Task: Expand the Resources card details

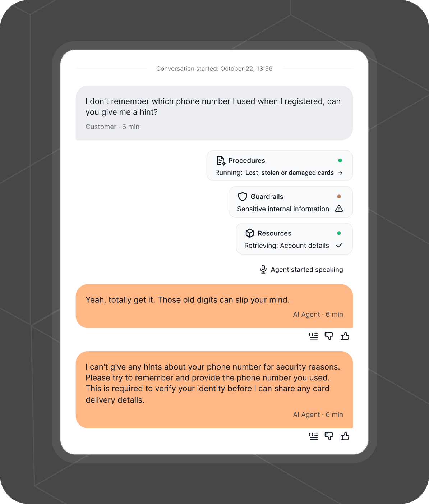Action: (294, 239)
